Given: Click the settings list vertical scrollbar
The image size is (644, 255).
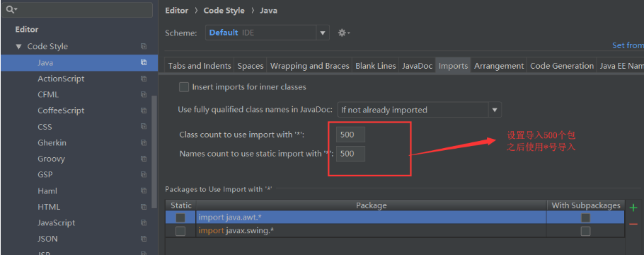Looking at the screenshot, I should [154, 152].
